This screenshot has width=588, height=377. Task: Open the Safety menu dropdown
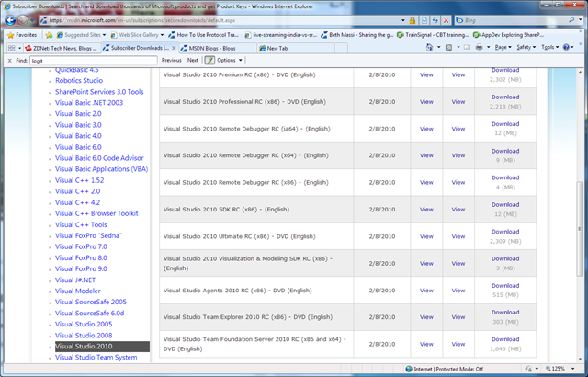click(x=526, y=47)
